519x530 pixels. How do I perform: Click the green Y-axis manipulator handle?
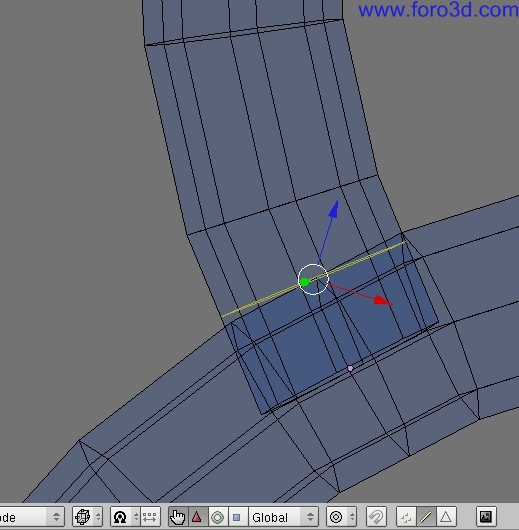(x=304, y=282)
